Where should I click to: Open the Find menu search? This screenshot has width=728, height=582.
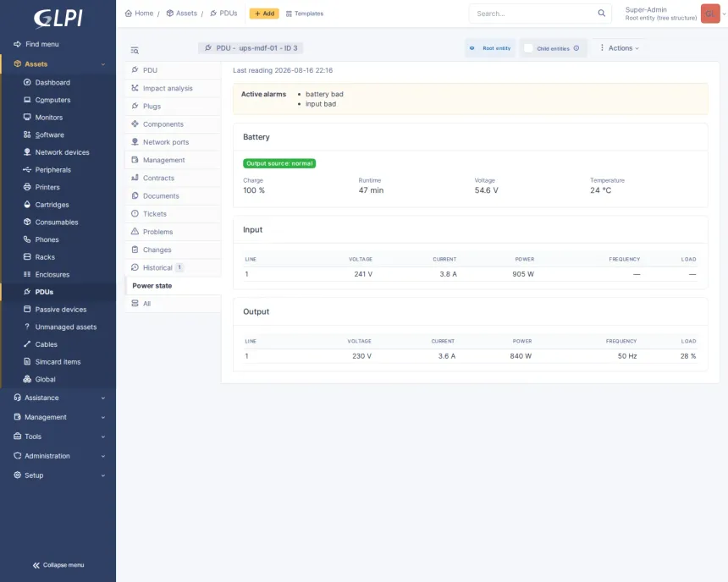[x=36, y=44]
